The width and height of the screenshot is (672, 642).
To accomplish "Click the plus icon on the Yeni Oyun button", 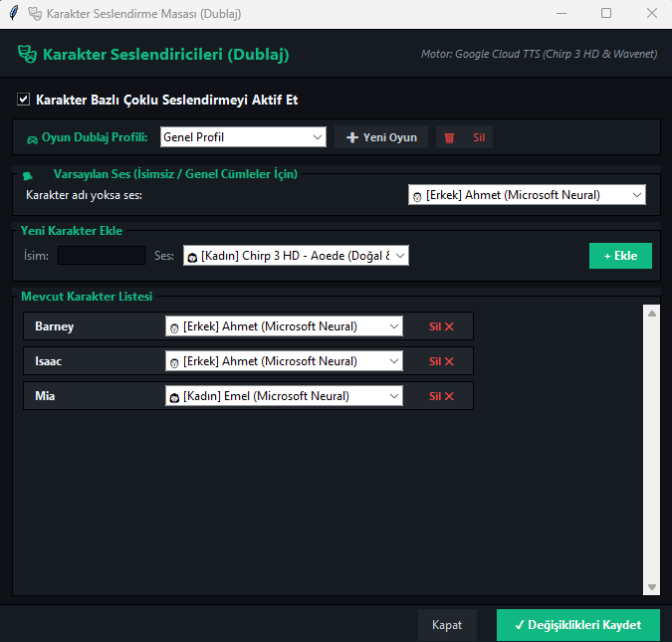I will coord(351,137).
